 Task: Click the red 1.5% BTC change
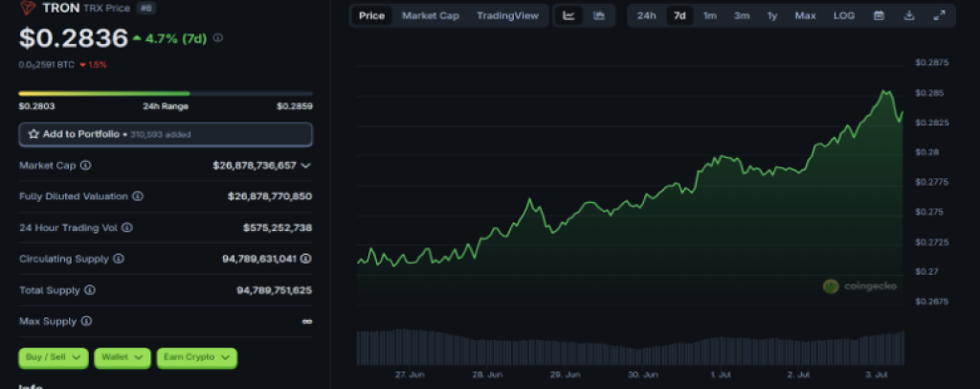[x=93, y=64]
